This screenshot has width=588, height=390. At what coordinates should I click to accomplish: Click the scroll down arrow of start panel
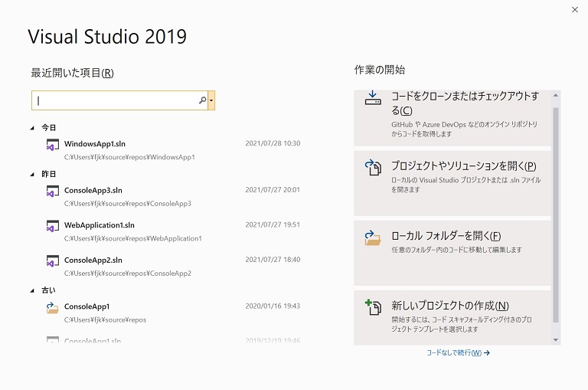pyautogui.click(x=556, y=340)
